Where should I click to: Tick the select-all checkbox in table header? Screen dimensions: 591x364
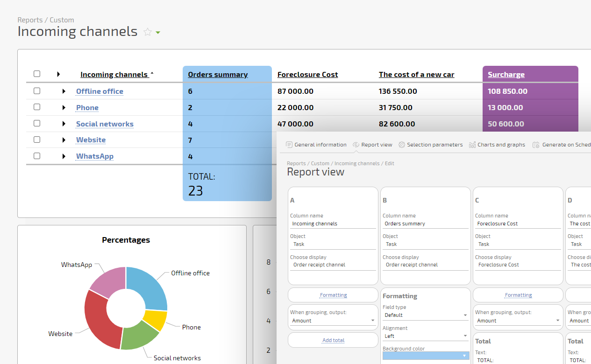point(37,74)
